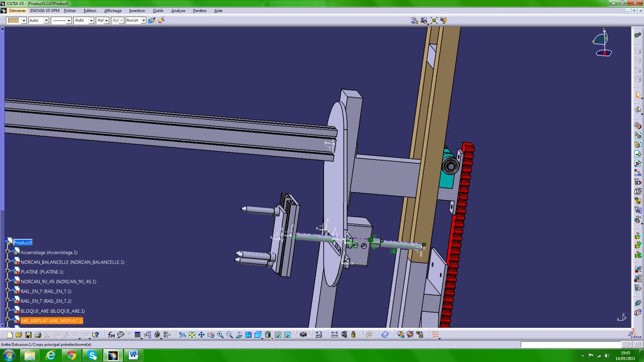Click the Print icon in bottom toolbar
This screenshot has height=362, width=644.
pos(38,335)
